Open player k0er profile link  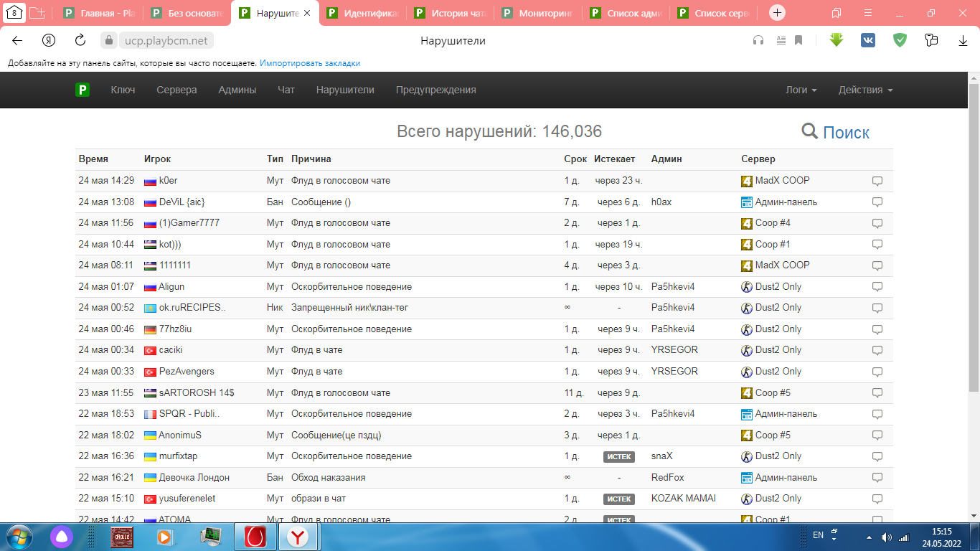[x=168, y=181]
